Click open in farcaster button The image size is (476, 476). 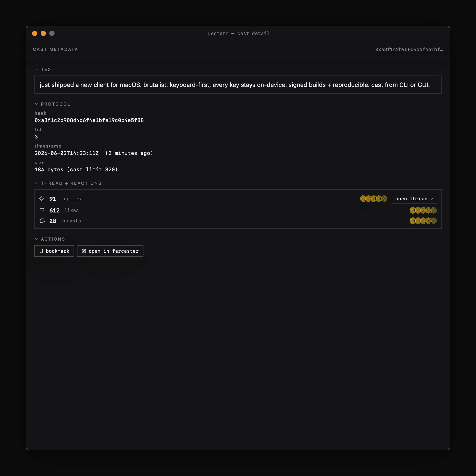coord(110,251)
